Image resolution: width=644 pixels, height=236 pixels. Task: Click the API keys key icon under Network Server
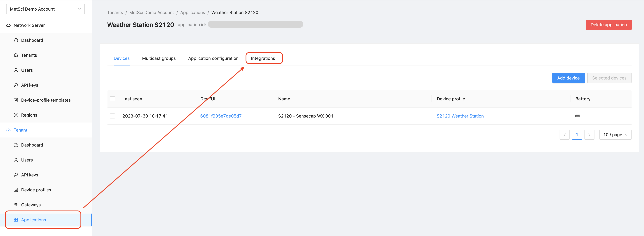pos(16,85)
